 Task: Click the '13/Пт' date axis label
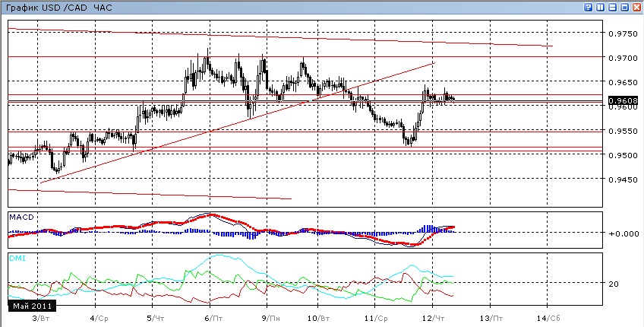(491, 318)
